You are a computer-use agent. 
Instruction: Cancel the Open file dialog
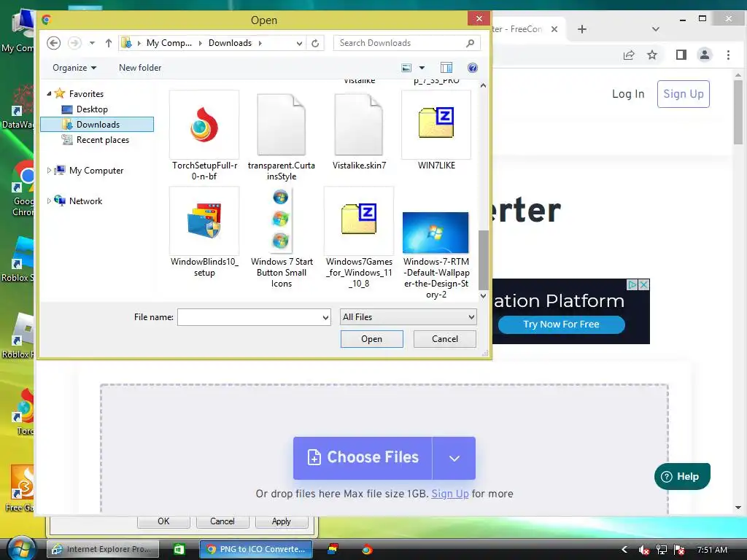[x=444, y=339]
